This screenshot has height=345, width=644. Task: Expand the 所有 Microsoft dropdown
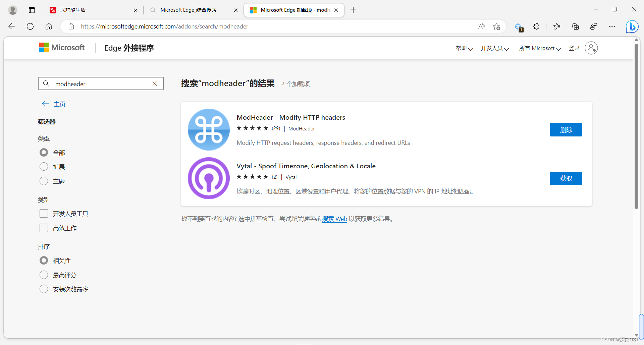click(540, 48)
